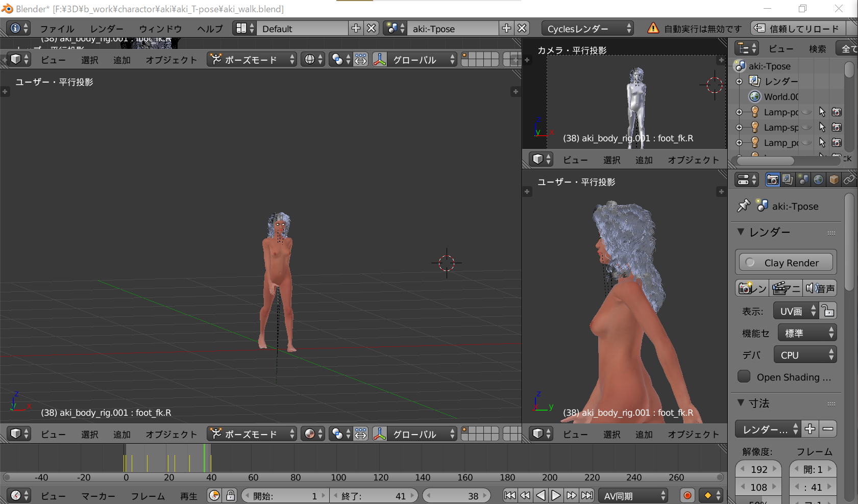The image size is (858, 504).
Task: Jump to the timeline's last frame
Action: click(x=587, y=495)
